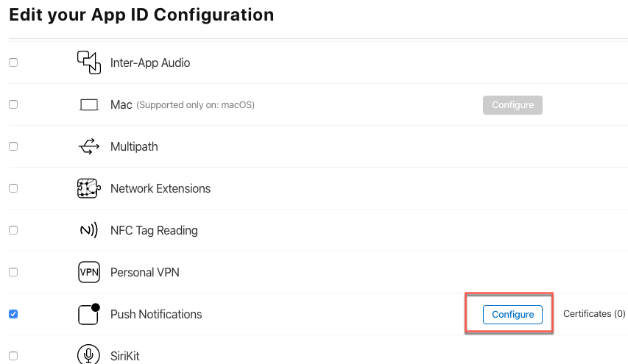Click the Inter-App Audio capability icon
628x364 pixels.
click(x=89, y=63)
